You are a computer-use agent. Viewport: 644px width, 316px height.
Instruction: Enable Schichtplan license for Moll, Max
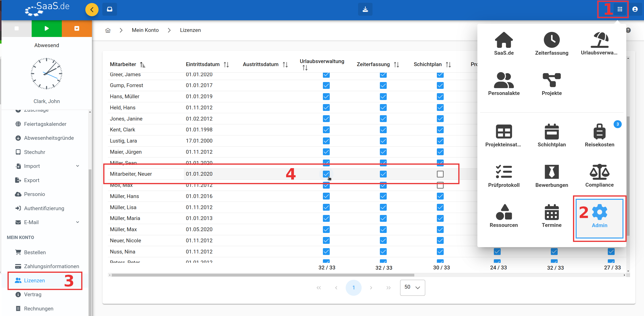(x=440, y=185)
